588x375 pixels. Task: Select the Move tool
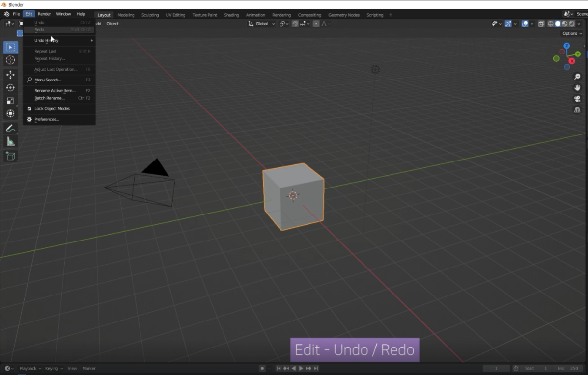point(10,75)
